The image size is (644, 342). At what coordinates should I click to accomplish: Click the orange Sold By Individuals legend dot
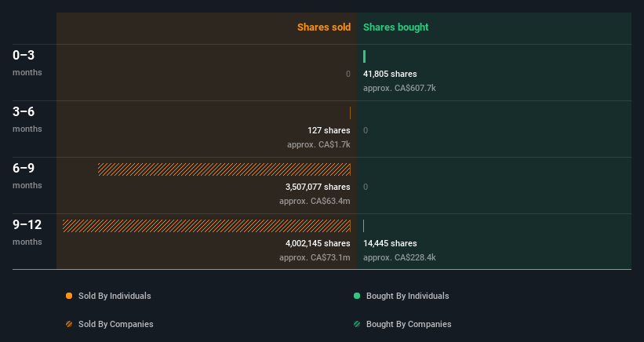69,296
